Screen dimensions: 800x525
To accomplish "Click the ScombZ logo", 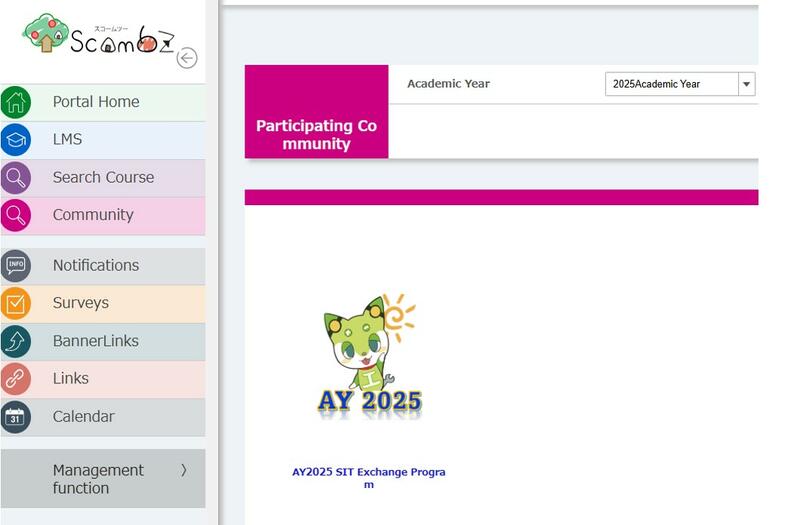I will pos(97,37).
